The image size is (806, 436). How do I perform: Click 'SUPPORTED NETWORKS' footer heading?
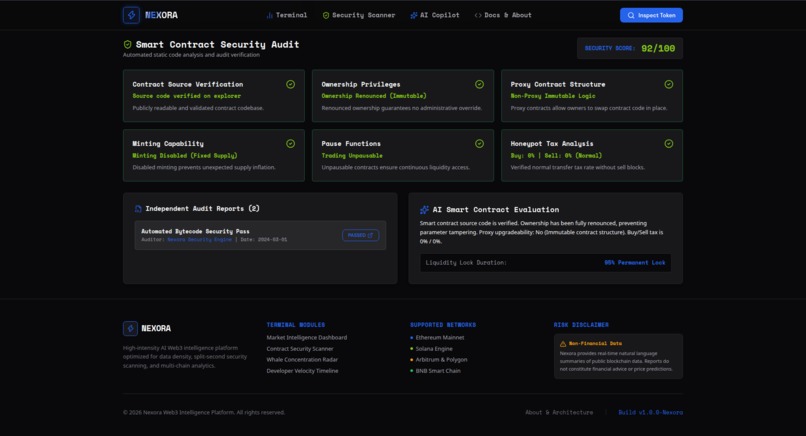coord(443,325)
